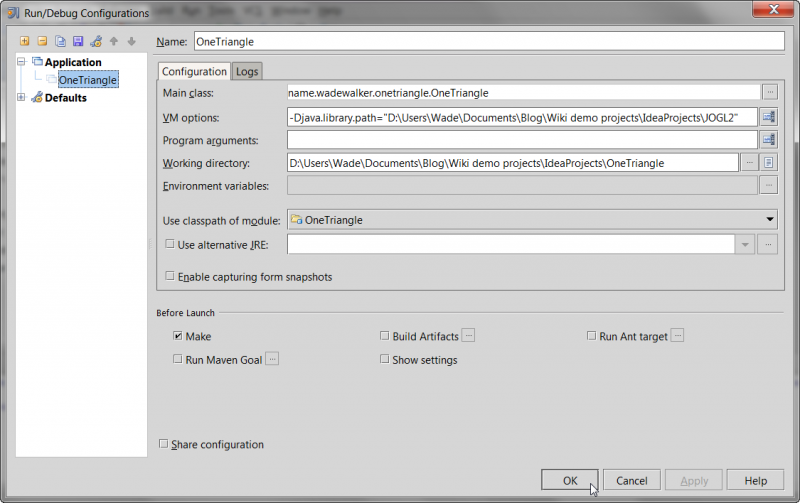Browse for Main class ellipsis button
Viewport: 800px width, 503px height.
[x=770, y=92]
